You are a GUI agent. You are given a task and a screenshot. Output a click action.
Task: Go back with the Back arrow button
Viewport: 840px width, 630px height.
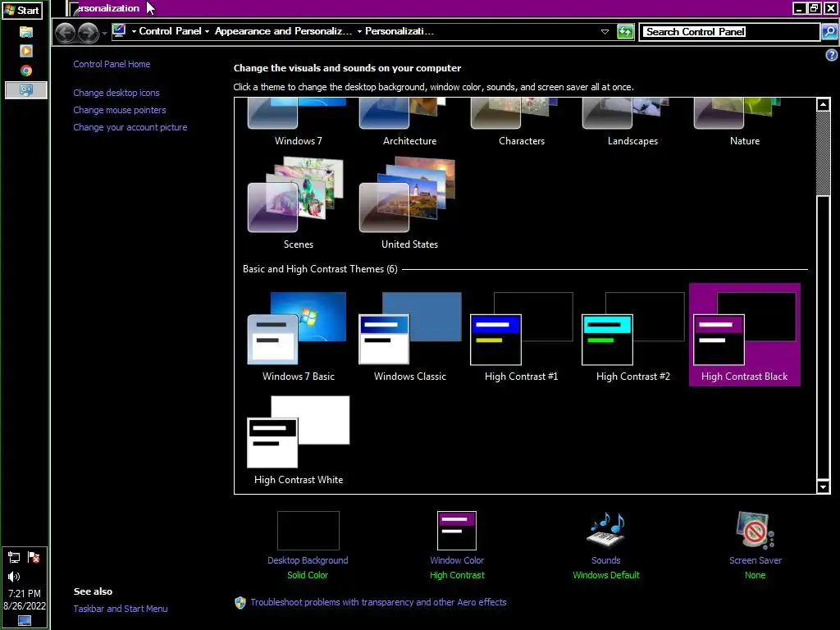tap(66, 32)
